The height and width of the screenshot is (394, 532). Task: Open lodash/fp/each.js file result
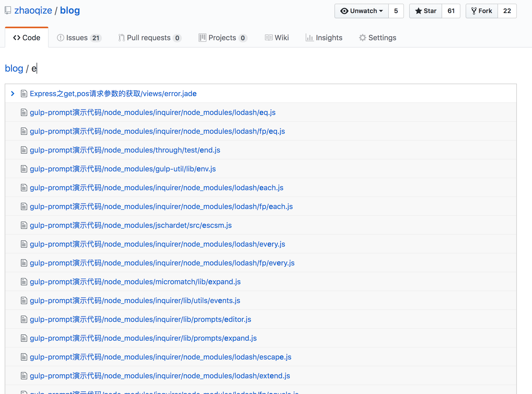tap(161, 206)
